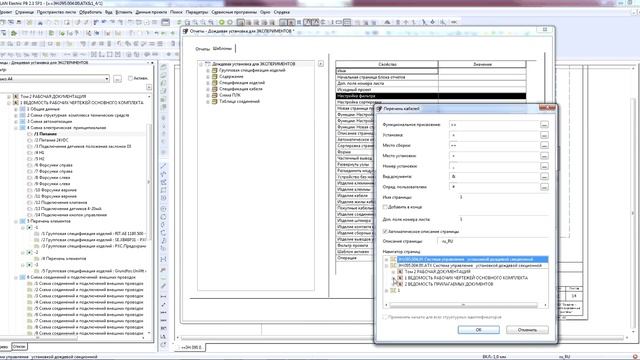
Task: Select the Настройка фильтра row in properties table
Action: pos(431,96)
